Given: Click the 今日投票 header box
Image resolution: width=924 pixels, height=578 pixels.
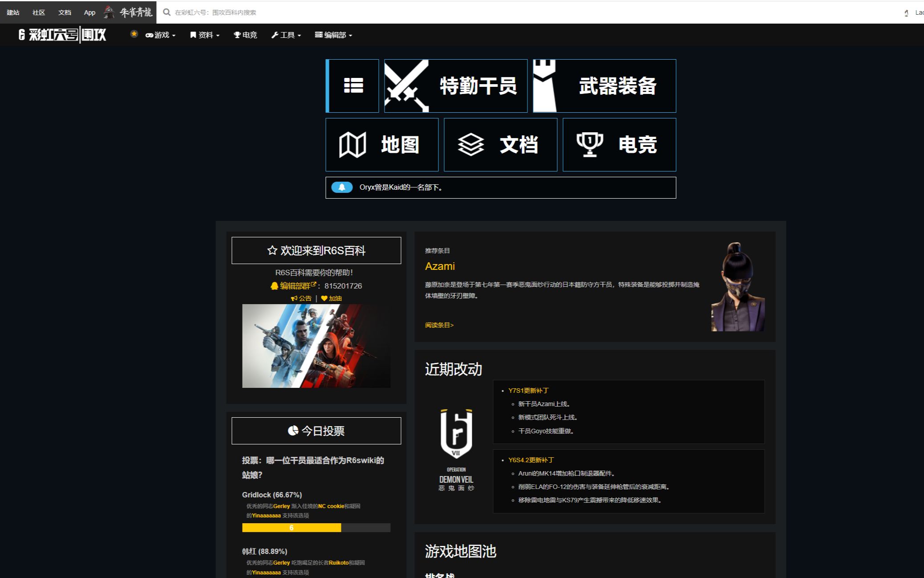Looking at the screenshot, I should [316, 431].
